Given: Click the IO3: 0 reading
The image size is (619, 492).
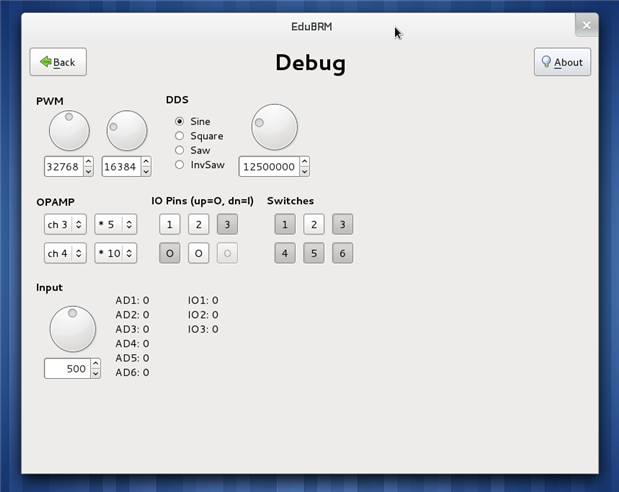Looking at the screenshot, I should coord(203,329).
